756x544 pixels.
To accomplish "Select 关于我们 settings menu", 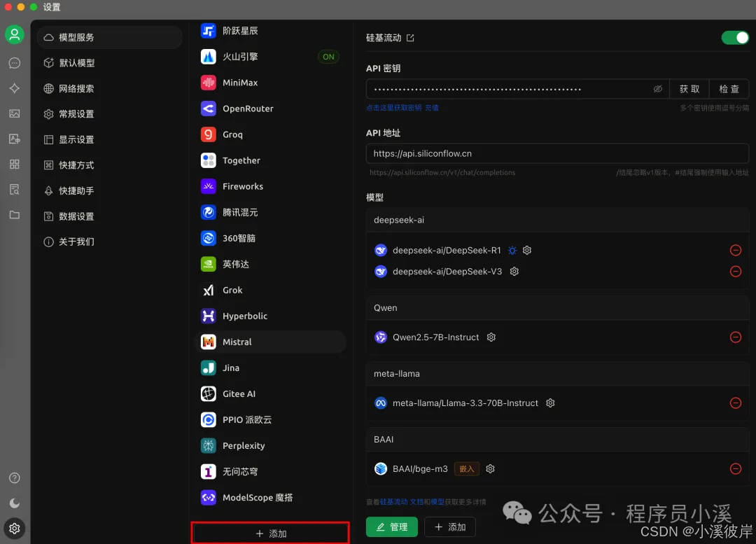I will [x=109, y=242].
